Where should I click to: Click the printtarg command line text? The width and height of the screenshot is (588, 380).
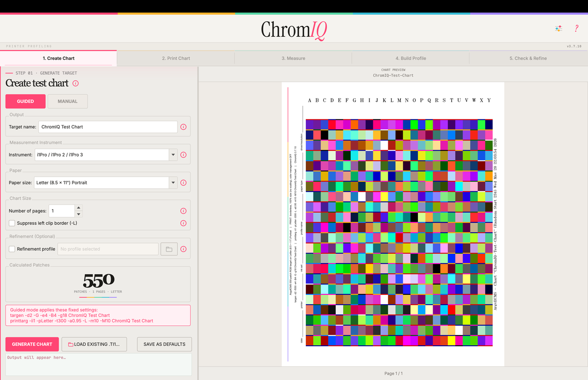tap(81, 321)
